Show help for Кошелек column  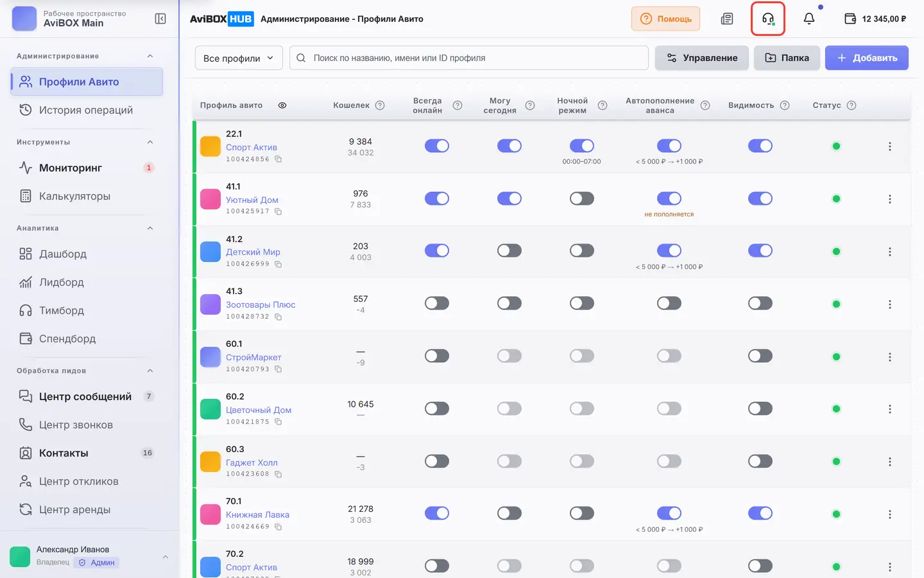tap(380, 105)
